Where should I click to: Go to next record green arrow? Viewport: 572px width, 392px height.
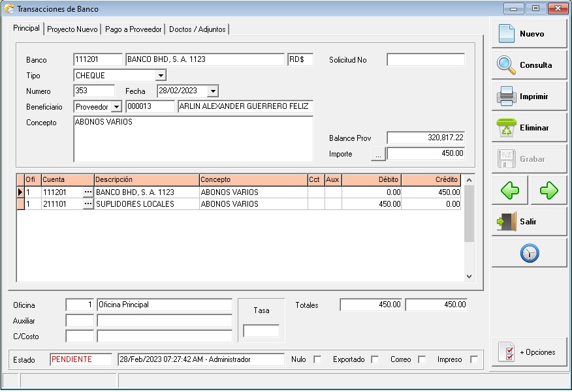coord(548,190)
